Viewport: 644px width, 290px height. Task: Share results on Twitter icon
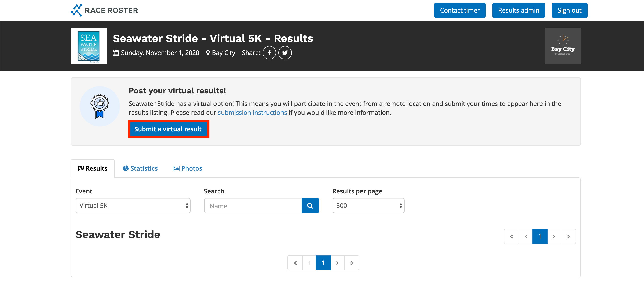(x=285, y=53)
